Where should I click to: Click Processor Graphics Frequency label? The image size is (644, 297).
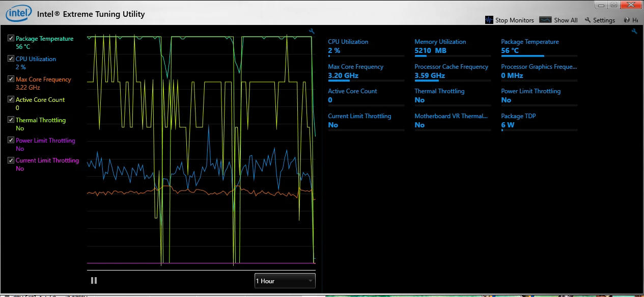[x=539, y=67]
